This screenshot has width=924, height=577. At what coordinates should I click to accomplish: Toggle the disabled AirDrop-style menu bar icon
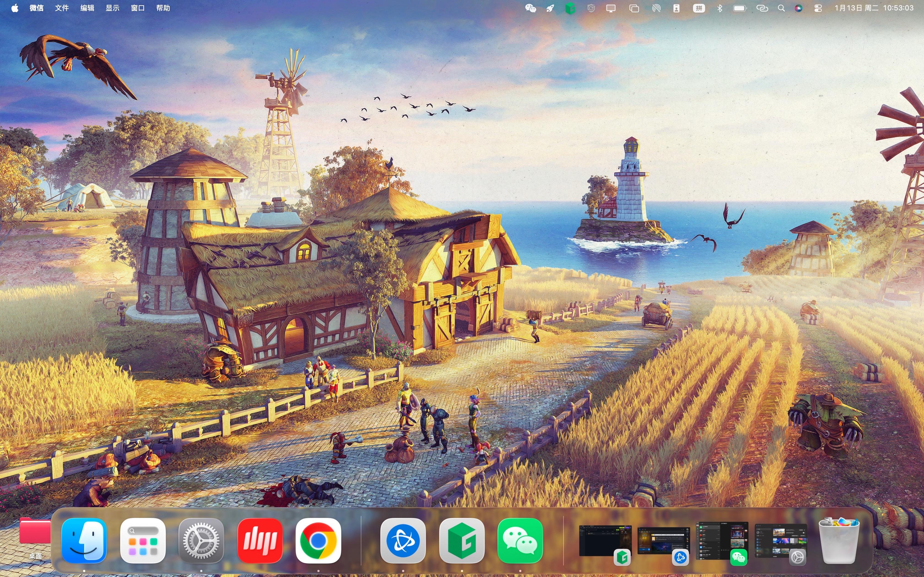click(x=656, y=8)
